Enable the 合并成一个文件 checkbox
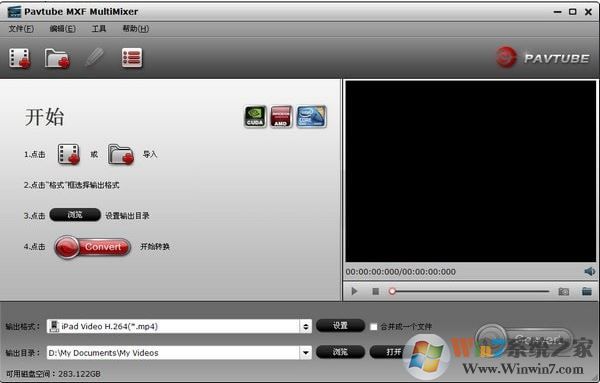 click(374, 327)
